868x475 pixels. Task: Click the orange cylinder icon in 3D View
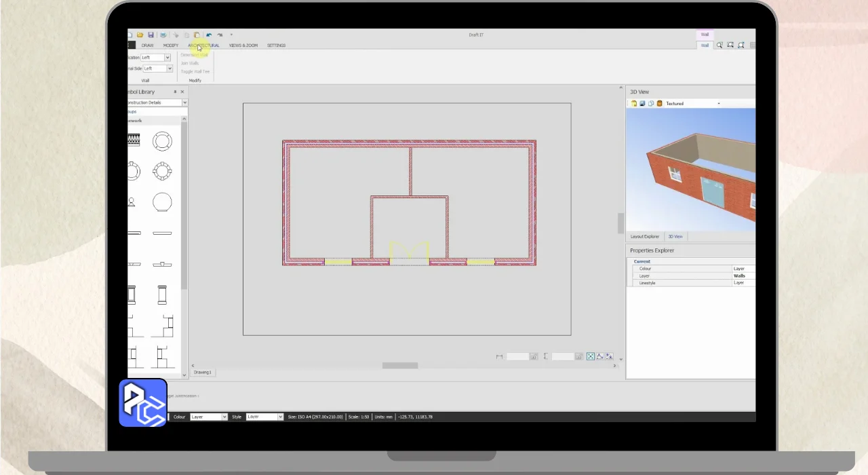click(659, 104)
